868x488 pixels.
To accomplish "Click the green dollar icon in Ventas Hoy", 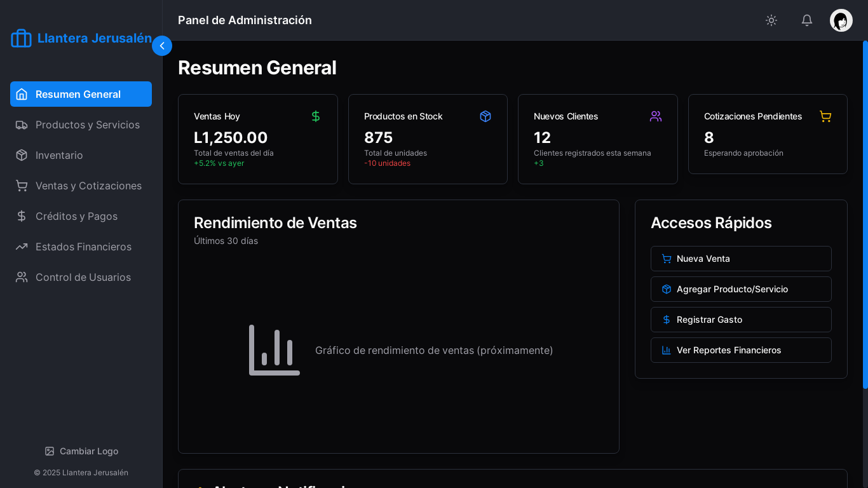I will pyautogui.click(x=316, y=116).
